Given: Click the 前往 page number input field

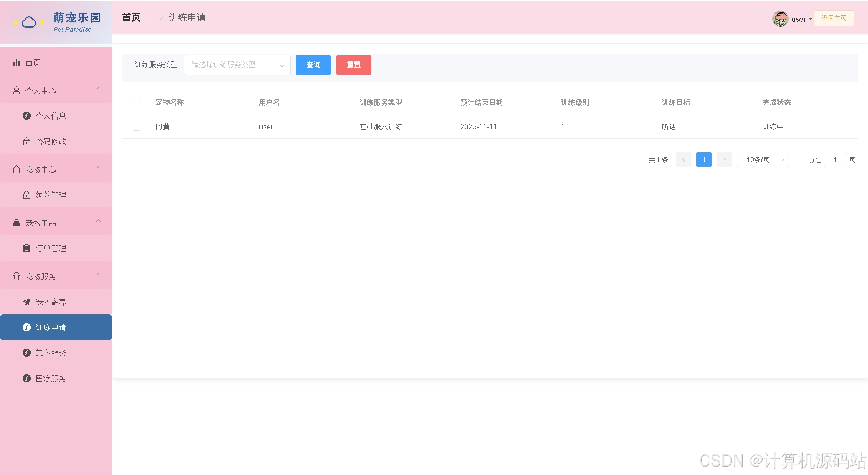Looking at the screenshot, I should click(835, 160).
